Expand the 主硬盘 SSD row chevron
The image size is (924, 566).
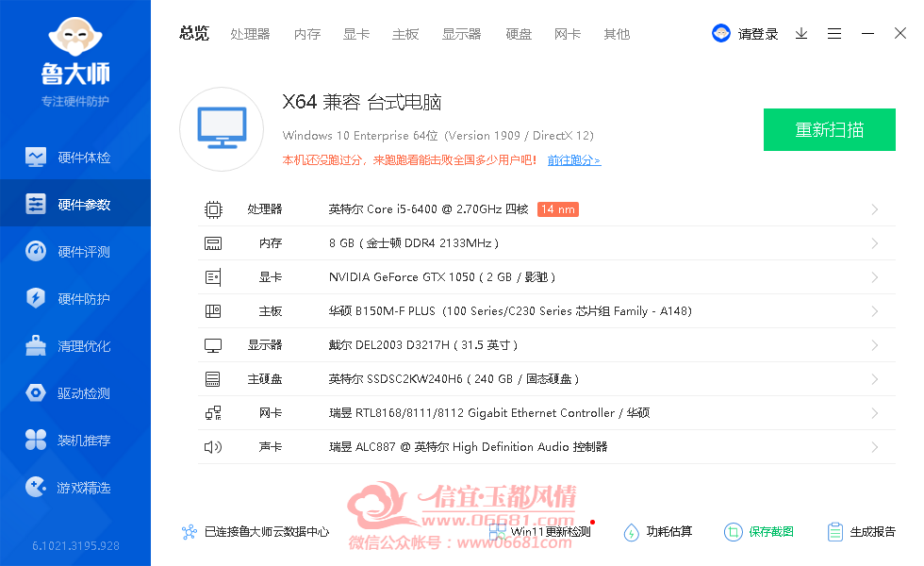pyautogui.click(x=875, y=379)
